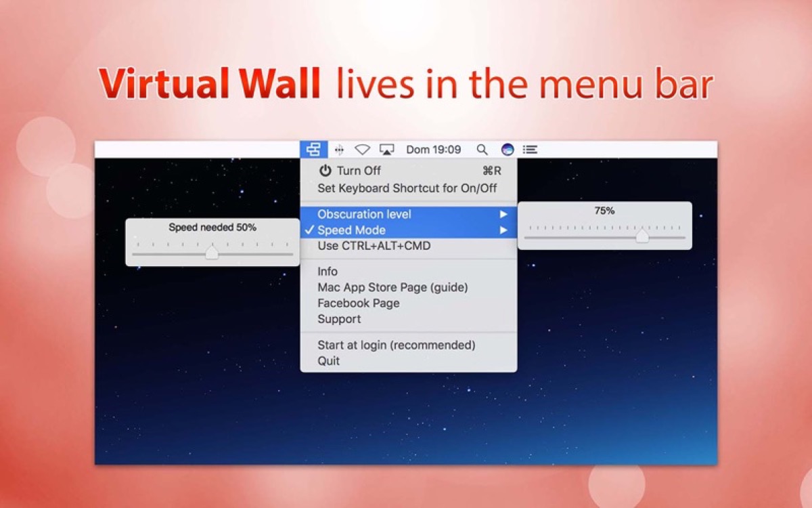
Task: Toggle the Speed Mode checkmark item
Action: pos(409,230)
